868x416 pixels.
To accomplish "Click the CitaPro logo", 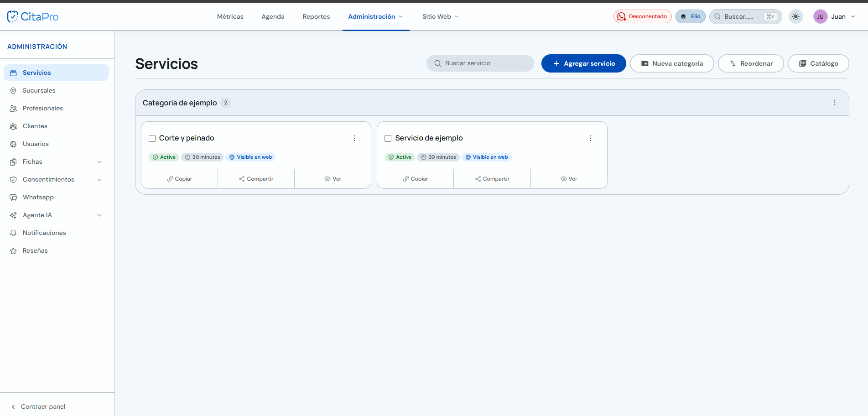I will click(33, 17).
